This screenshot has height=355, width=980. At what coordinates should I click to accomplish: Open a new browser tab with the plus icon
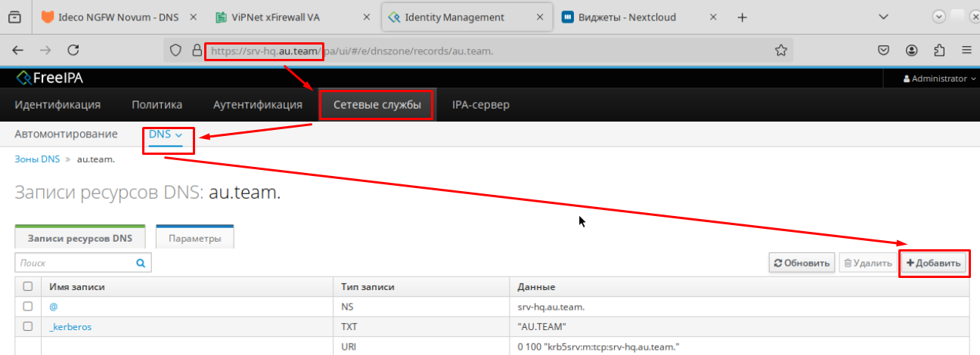point(742,17)
